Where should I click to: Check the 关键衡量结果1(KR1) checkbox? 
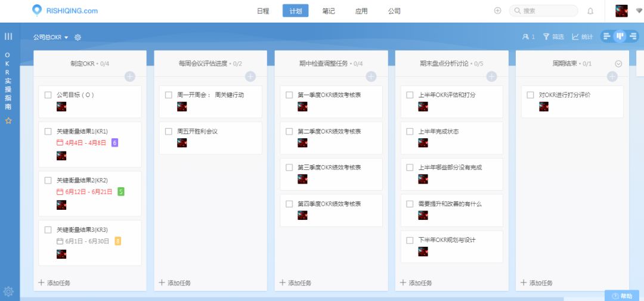(x=48, y=131)
